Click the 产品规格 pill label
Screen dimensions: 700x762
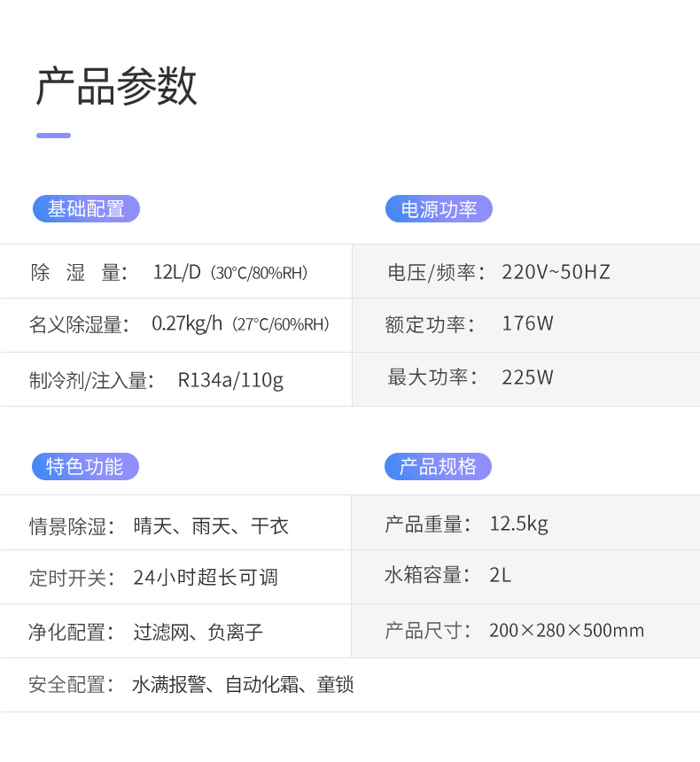pyautogui.click(x=438, y=466)
